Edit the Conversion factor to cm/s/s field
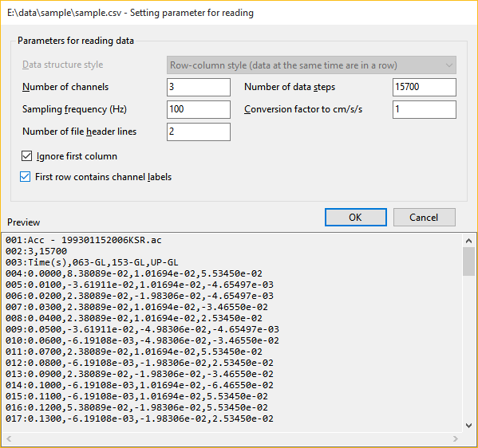Screen dimensions: 478x448 pos(425,109)
